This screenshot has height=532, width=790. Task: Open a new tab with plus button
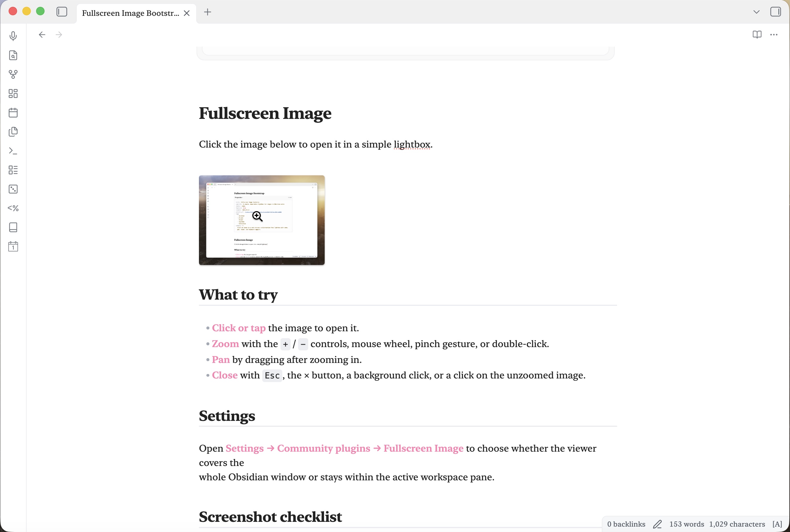coord(208,12)
